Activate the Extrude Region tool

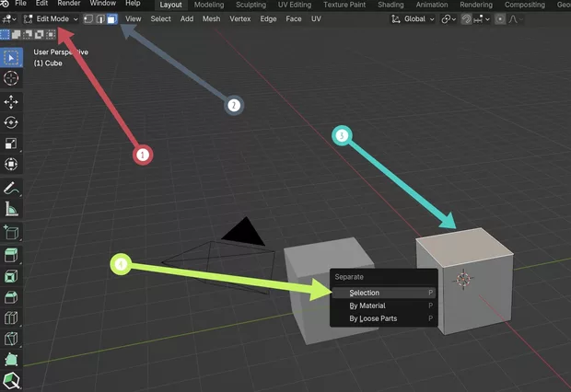pyautogui.click(x=11, y=253)
